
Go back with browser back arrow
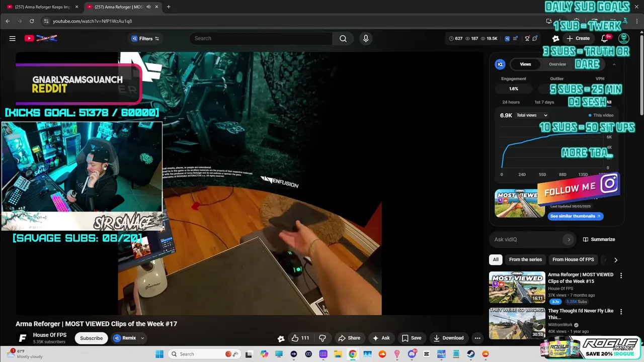(8, 21)
